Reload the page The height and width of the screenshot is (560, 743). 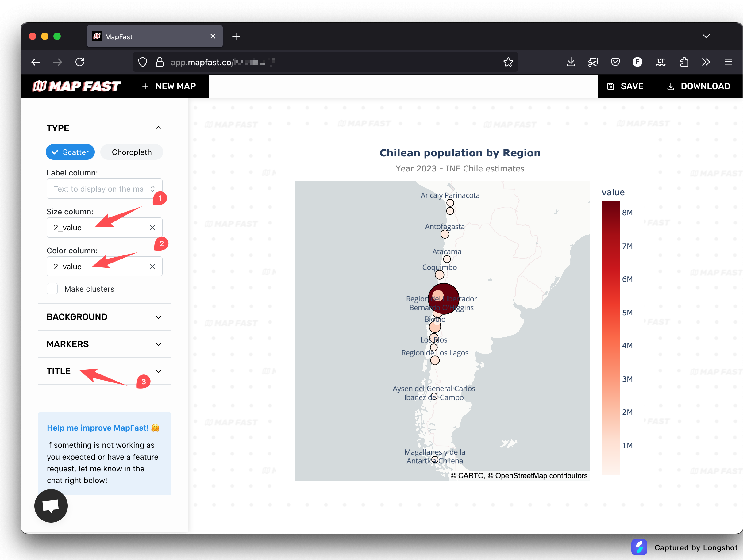[x=80, y=62]
